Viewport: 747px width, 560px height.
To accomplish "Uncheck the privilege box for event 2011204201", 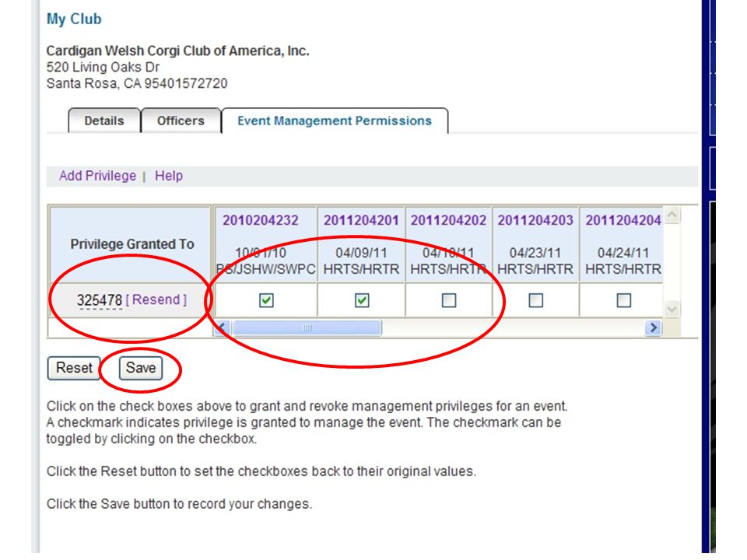I will pos(362,300).
